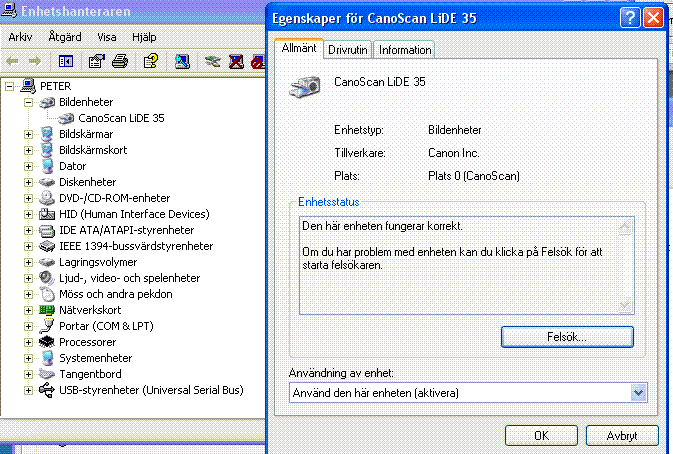Click the Print icon in the toolbar
Viewport: 673px width, 454px height.
[x=120, y=61]
